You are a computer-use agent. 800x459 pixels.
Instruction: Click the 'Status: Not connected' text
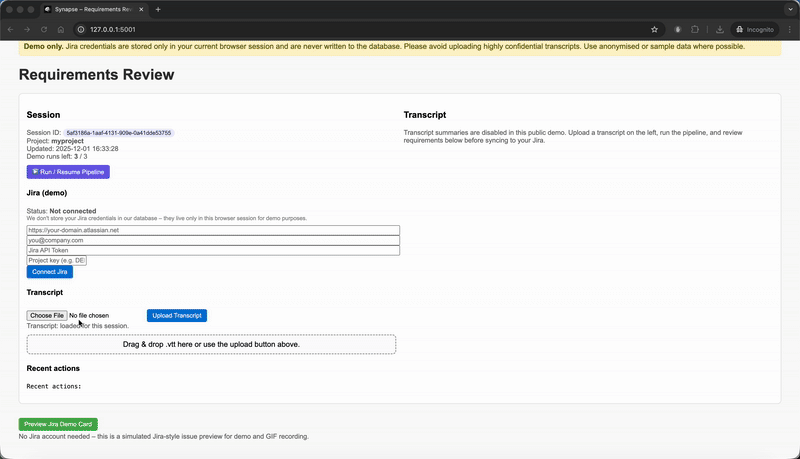coord(61,211)
